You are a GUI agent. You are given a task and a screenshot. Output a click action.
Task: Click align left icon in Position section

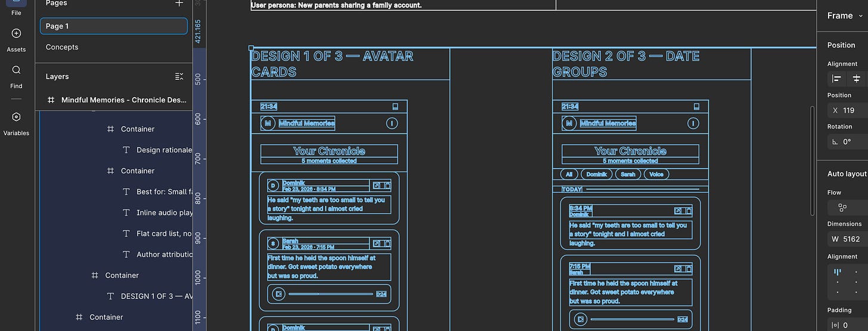click(x=837, y=79)
